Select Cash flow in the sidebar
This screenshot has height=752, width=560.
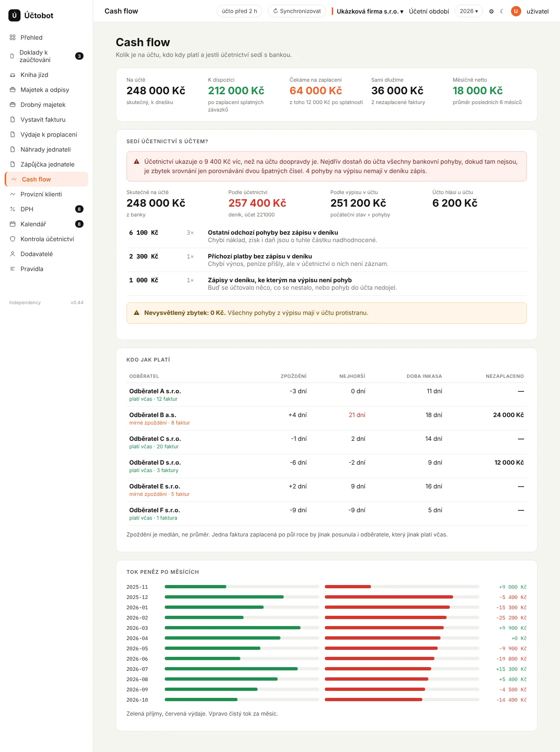coord(47,179)
